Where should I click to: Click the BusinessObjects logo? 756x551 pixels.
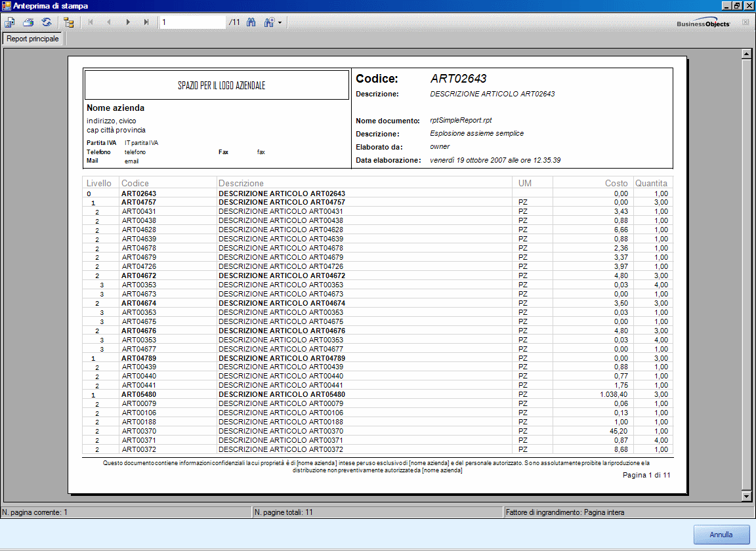(703, 24)
